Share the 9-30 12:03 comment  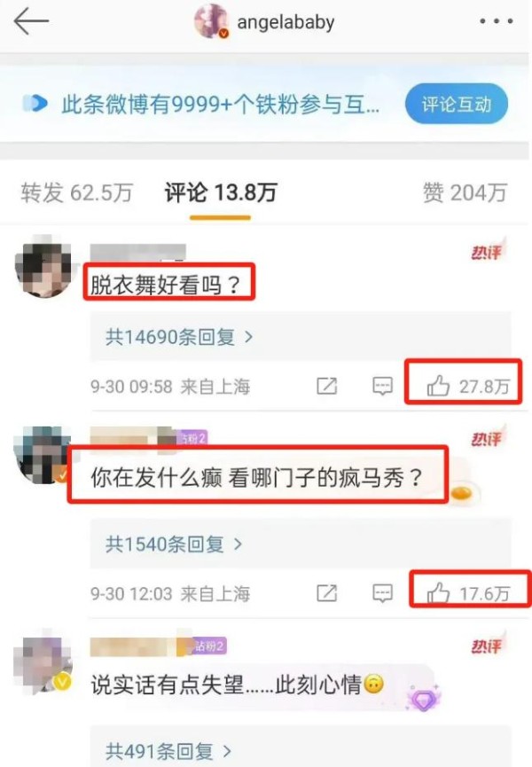[326, 593]
